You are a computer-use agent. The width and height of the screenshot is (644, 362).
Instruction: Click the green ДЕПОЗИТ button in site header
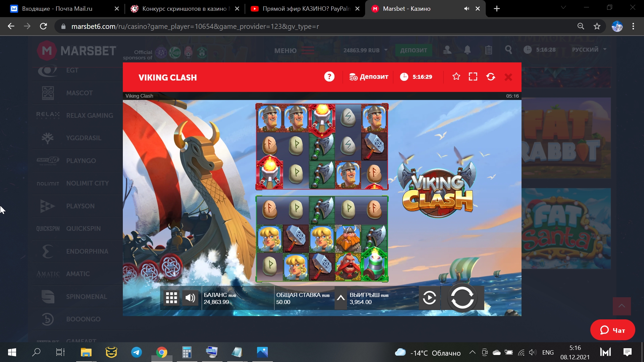point(413,50)
